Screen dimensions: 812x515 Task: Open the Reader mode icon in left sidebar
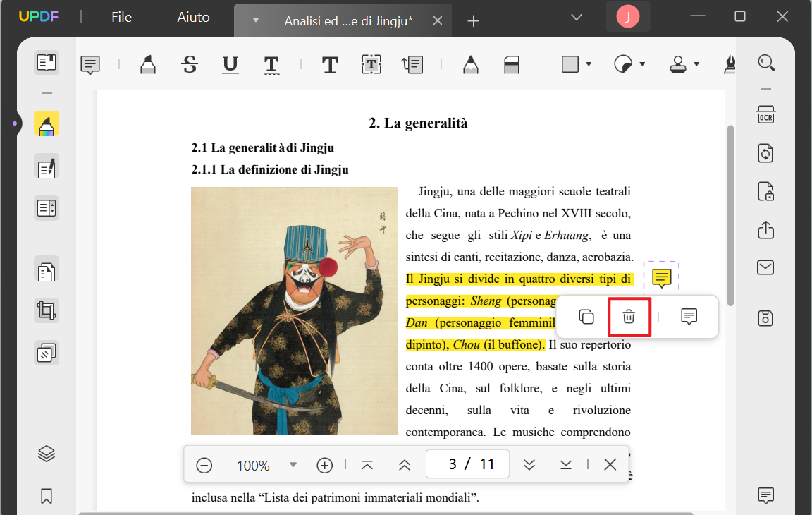pyautogui.click(x=47, y=63)
